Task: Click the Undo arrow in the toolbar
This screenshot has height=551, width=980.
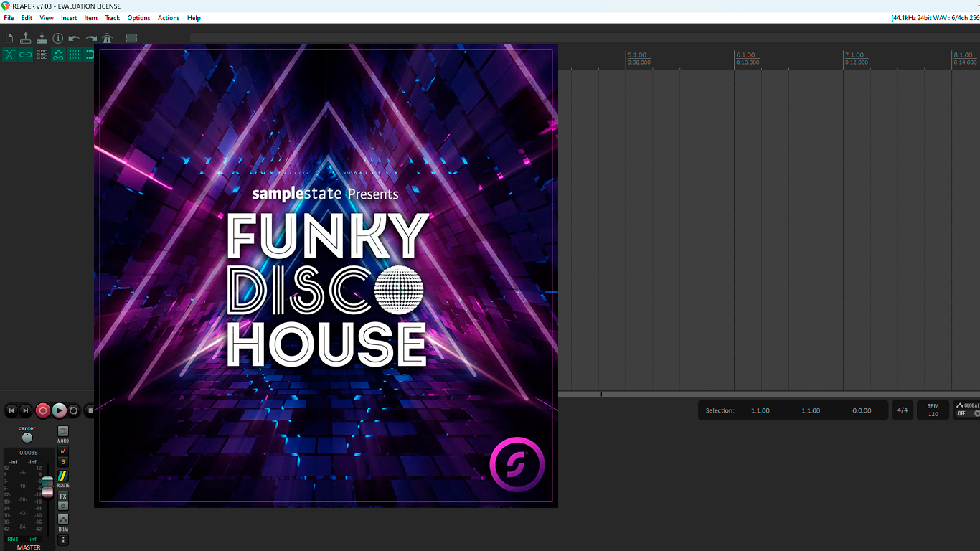Action: click(x=74, y=38)
